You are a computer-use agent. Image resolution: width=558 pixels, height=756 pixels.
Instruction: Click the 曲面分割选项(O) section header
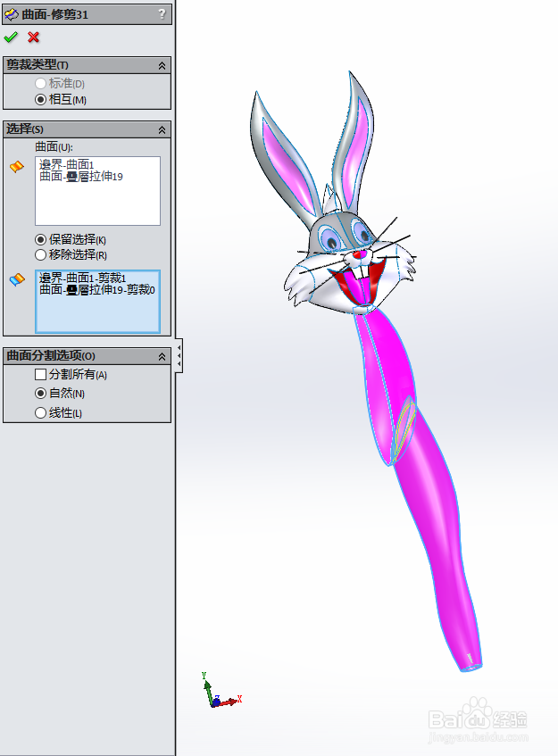87,356
